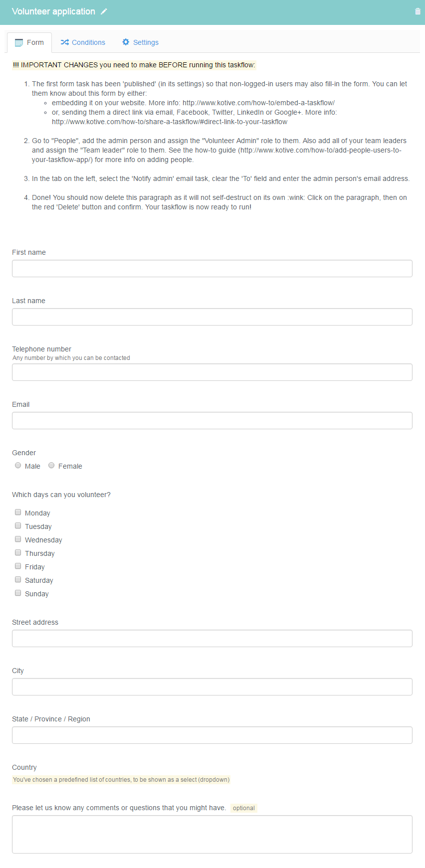The image size is (425, 868).
Task: Click the form icon on Form tab
Action: click(19, 42)
